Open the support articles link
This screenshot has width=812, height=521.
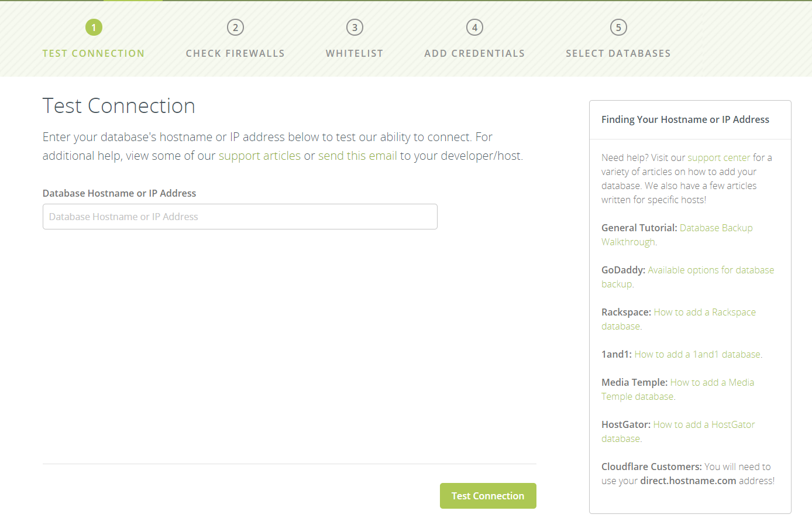pos(260,156)
